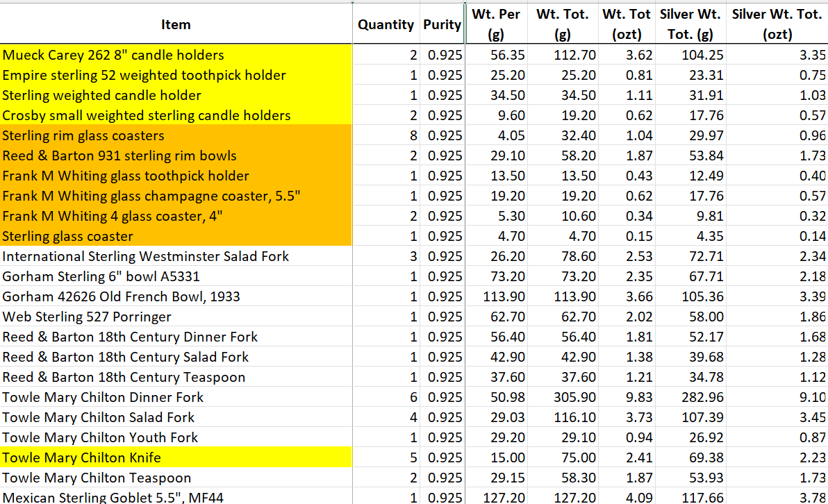
Task: Select Reed & Barton 18th Century Dinner Fork
Action: tap(176, 337)
